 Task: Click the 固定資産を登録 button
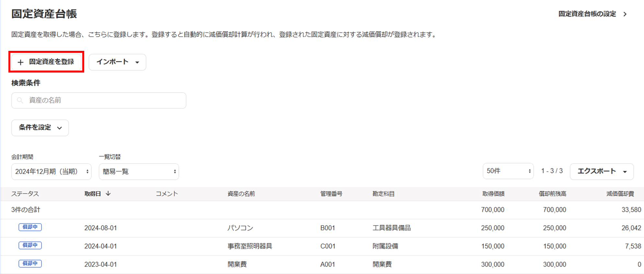point(46,62)
